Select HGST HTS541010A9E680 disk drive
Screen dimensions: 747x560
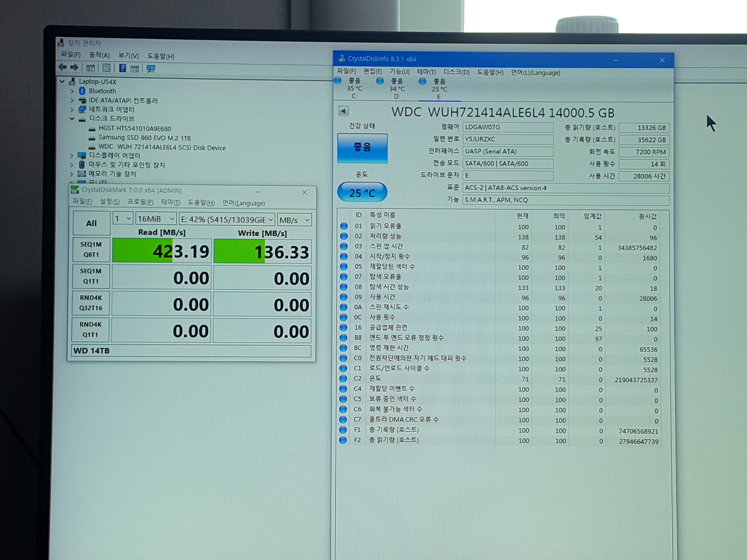click(x=135, y=129)
